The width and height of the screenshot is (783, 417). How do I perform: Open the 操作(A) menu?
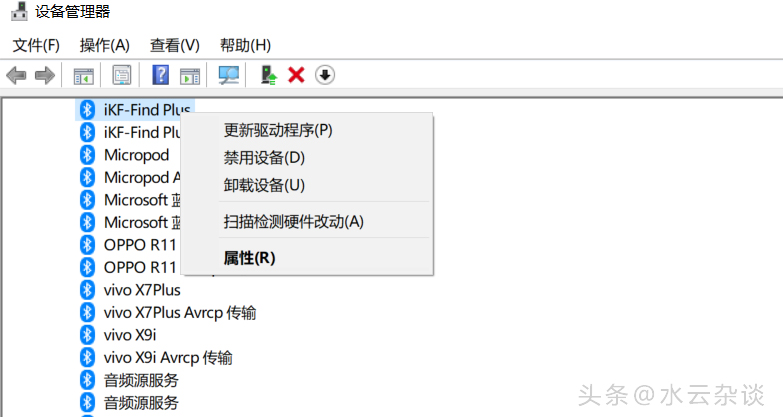105,45
